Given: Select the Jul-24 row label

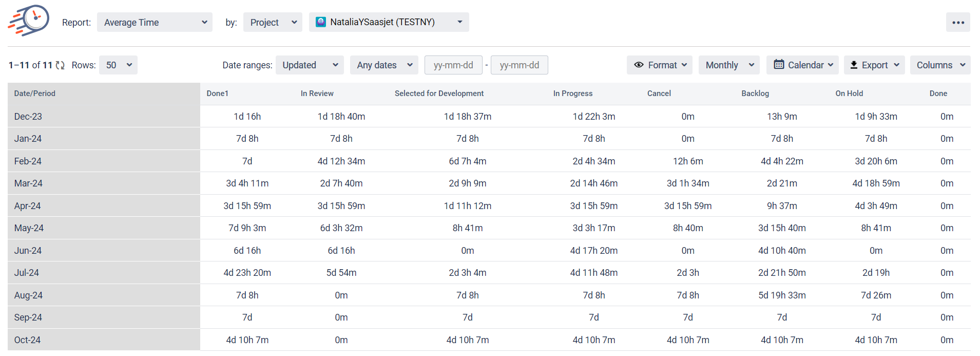Looking at the screenshot, I should pyautogui.click(x=27, y=273).
